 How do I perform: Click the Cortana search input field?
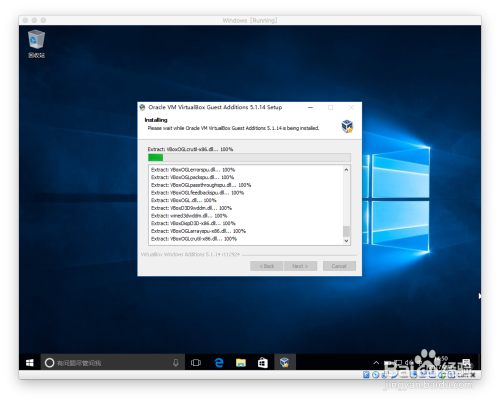113,363
